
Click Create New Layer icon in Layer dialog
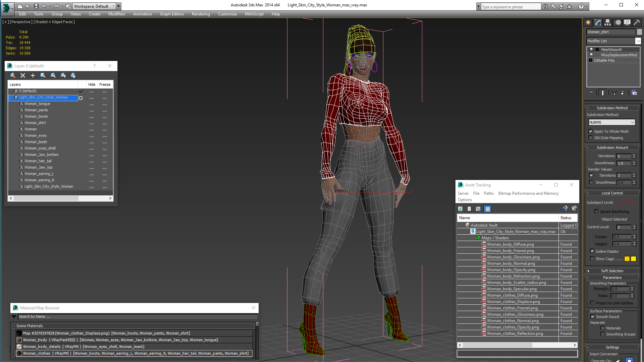click(13, 75)
